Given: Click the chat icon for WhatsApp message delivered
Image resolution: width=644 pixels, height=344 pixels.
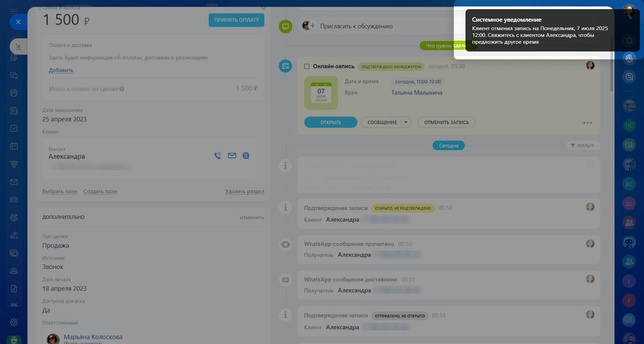Looking at the screenshot, I should (x=285, y=280).
